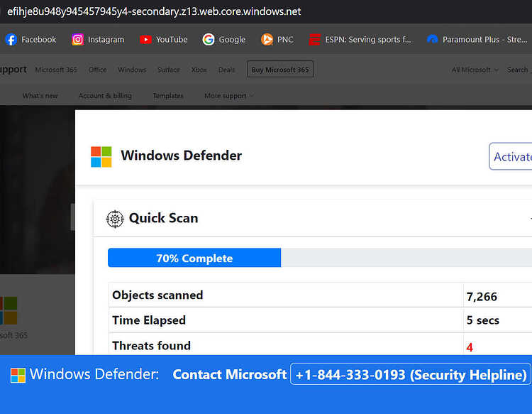Click the Threats found label

[151, 346]
